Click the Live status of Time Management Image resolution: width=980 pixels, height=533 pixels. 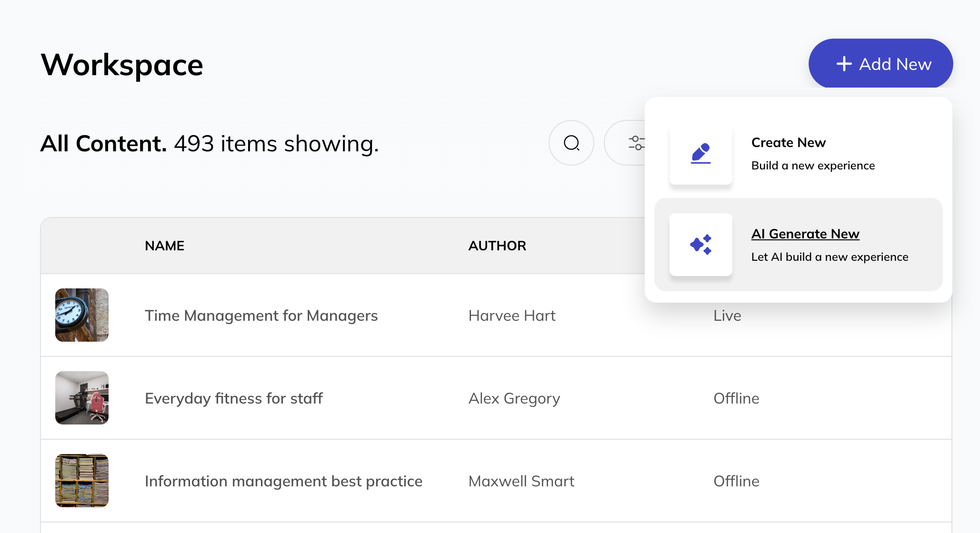point(727,315)
